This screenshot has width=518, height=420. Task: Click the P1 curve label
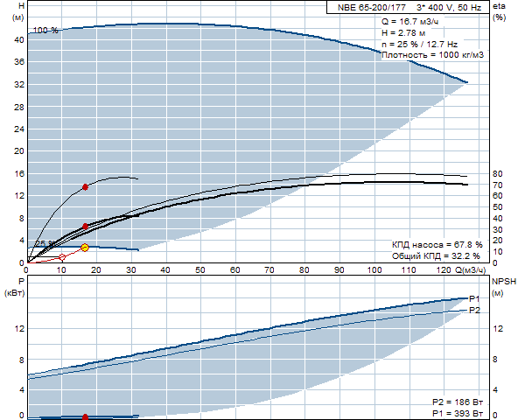pos(474,298)
